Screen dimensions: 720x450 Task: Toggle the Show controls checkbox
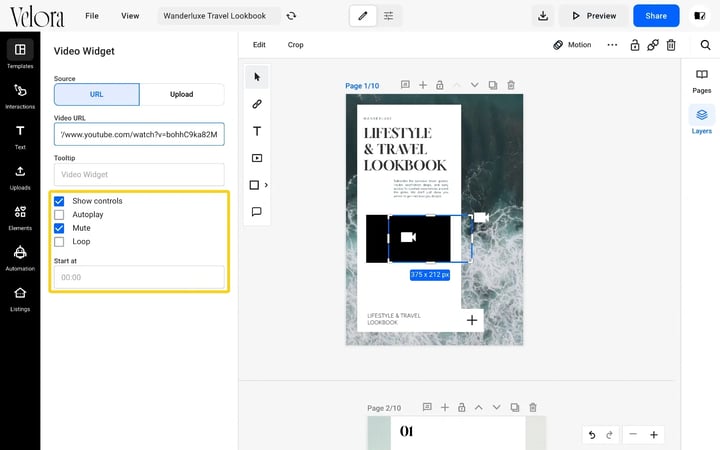(59, 201)
